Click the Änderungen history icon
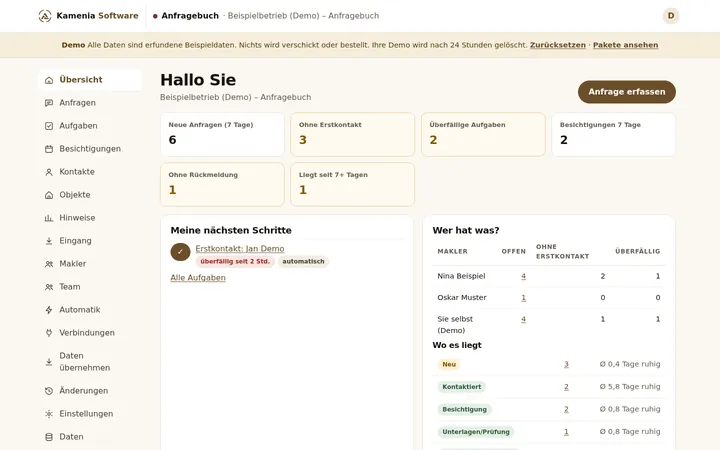The image size is (720, 450). pos(49,391)
